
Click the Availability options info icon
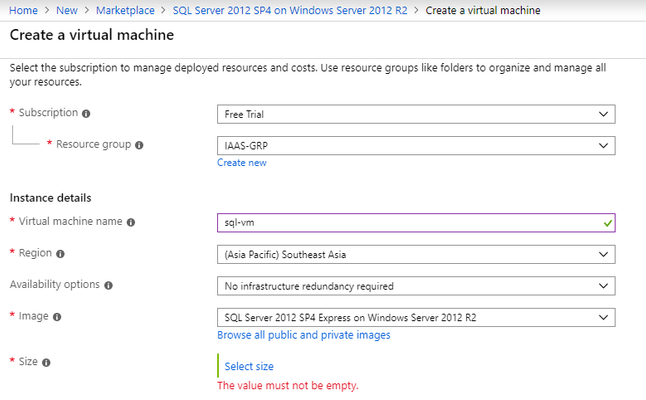point(108,285)
